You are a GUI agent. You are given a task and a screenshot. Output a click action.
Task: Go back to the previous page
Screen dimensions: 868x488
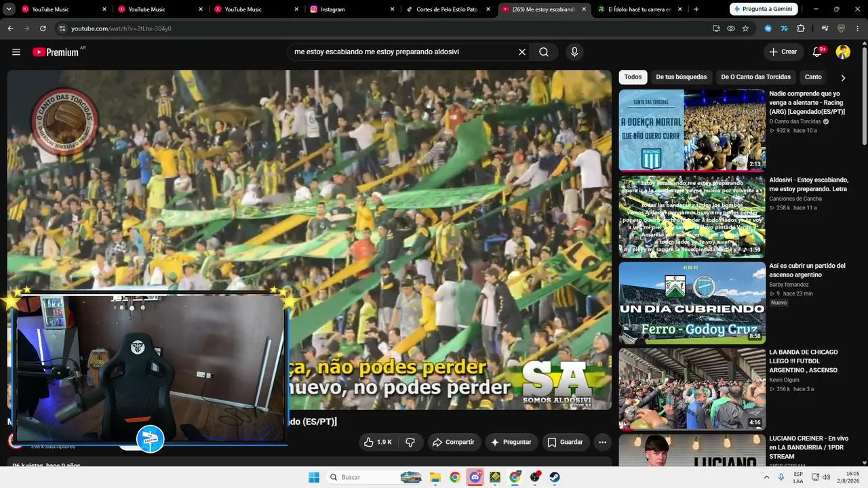click(x=10, y=28)
